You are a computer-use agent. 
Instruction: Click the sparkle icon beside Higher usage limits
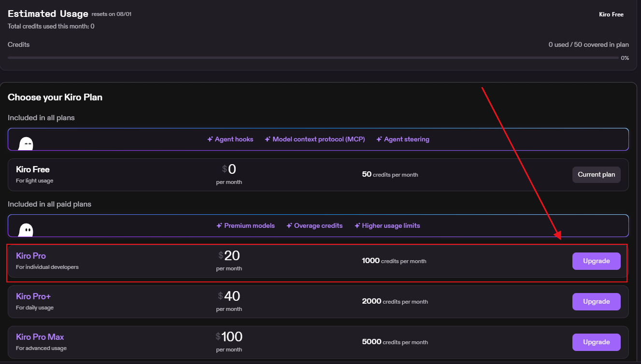point(357,225)
